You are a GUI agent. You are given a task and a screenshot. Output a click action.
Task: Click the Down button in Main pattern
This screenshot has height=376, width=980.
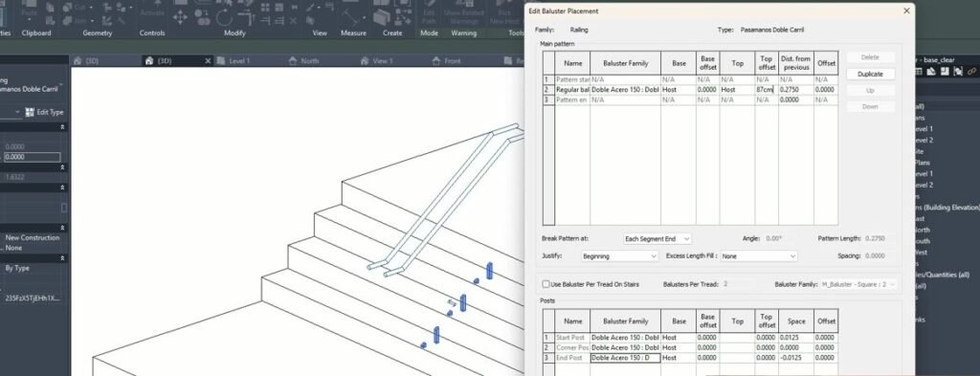click(870, 107)
